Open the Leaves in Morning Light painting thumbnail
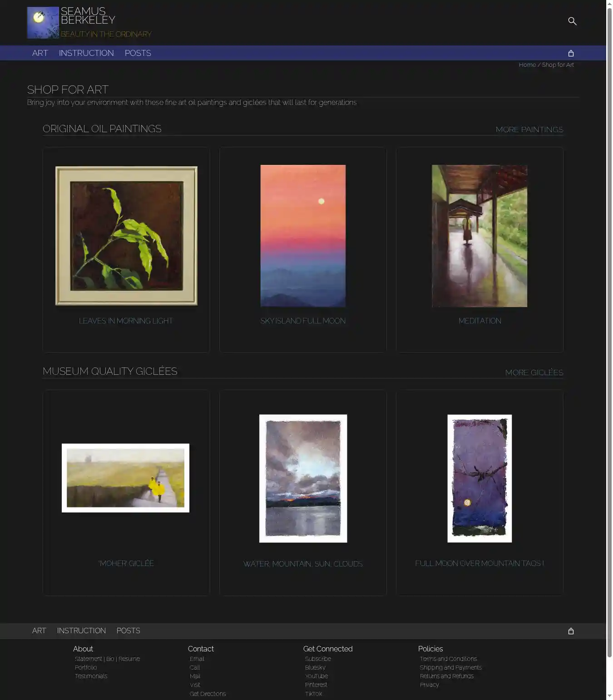Screen dimensions: 613x700 (126, 236)
